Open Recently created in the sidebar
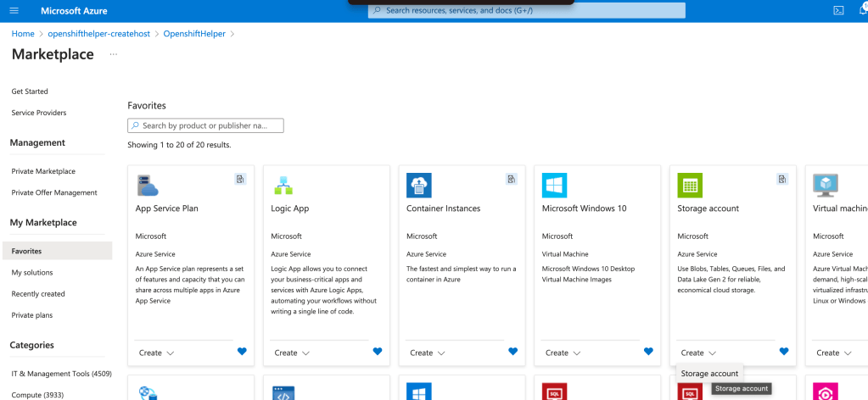 38,294
